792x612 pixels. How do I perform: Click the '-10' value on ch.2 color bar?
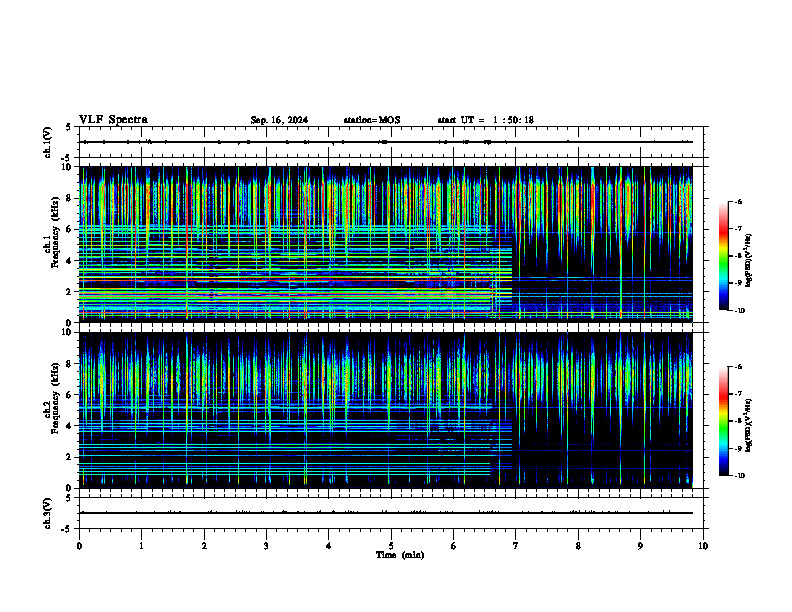click(738, 476)
